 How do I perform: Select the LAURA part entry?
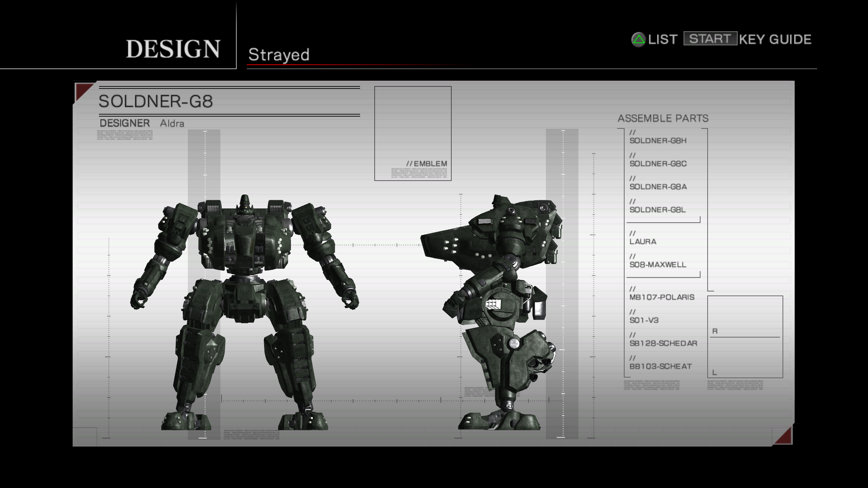tap(643, 242)
